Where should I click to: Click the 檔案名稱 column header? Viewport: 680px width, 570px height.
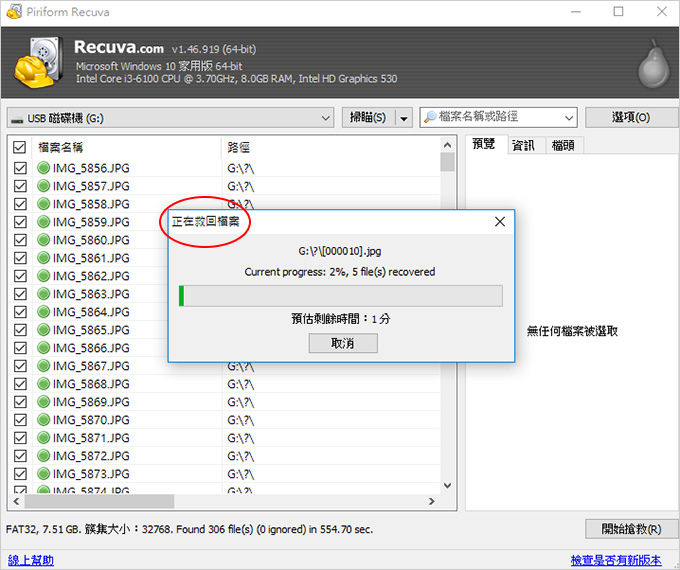[x=60, y=147]
